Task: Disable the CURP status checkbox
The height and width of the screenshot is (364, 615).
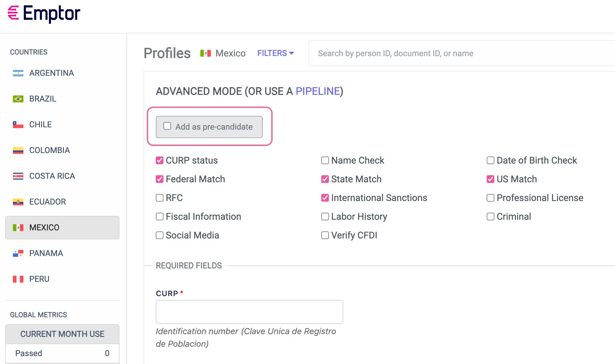Action: tap(159, 160)
